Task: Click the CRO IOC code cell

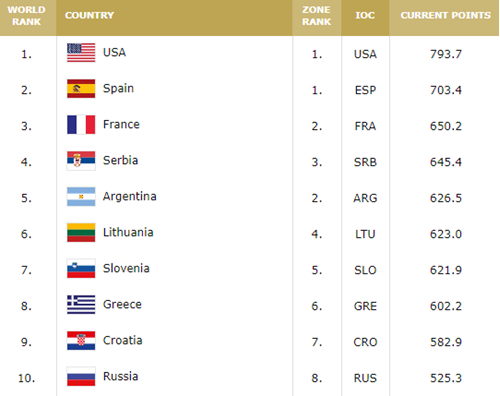Action: (365, 342)
